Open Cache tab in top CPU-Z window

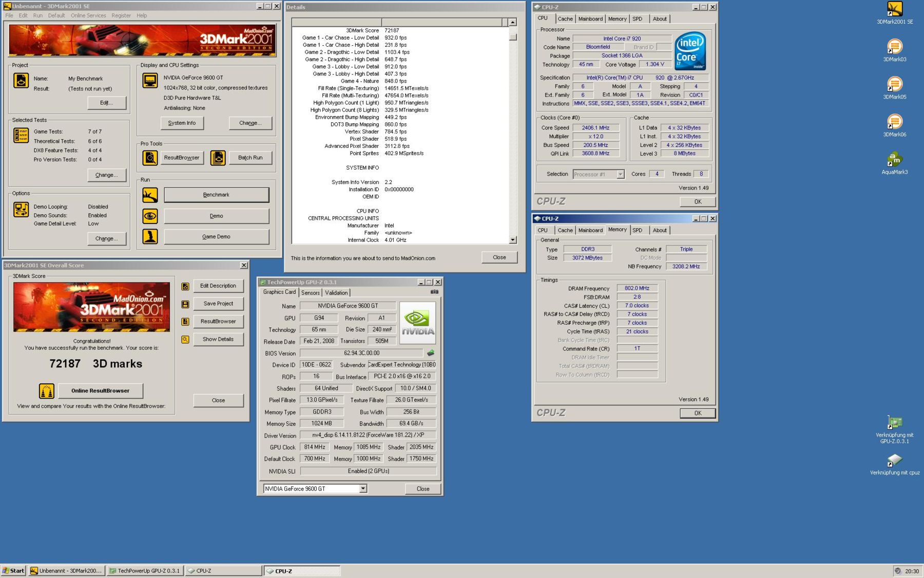point(565,19)
